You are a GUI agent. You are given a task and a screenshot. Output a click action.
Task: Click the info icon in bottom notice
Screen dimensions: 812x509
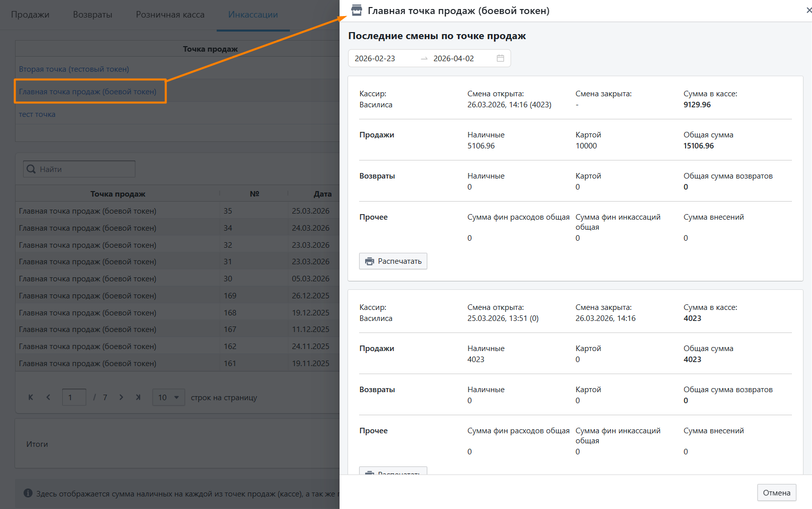point(28,493)
